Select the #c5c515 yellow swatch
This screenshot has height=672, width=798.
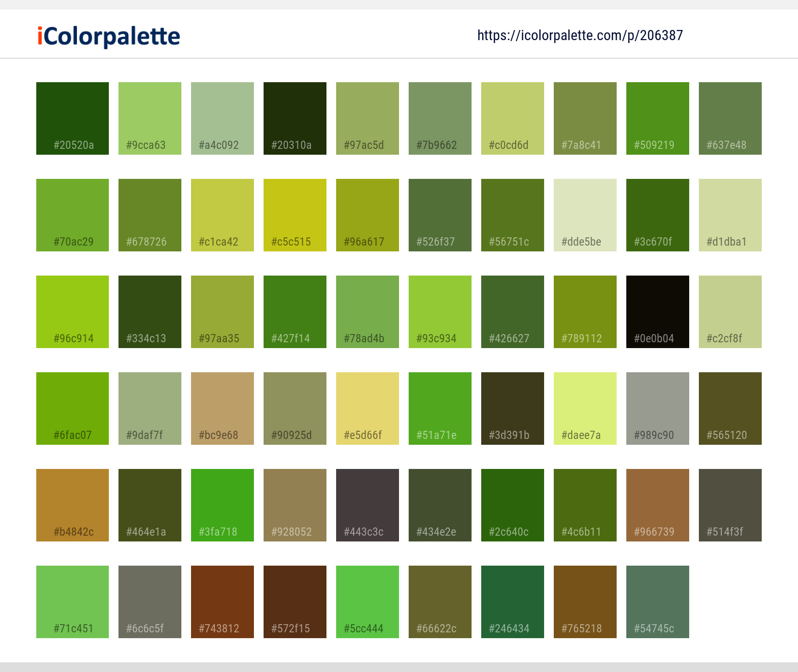pos(295,215)
